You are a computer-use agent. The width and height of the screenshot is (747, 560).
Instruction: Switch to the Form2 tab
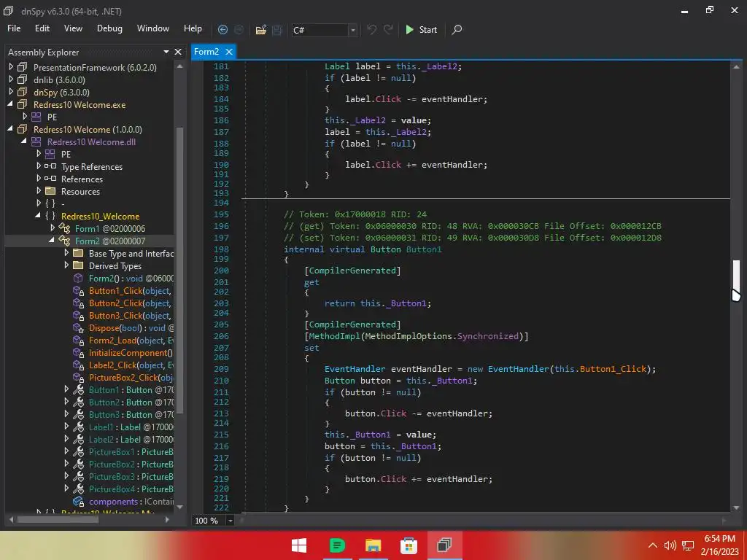point(206,52)
